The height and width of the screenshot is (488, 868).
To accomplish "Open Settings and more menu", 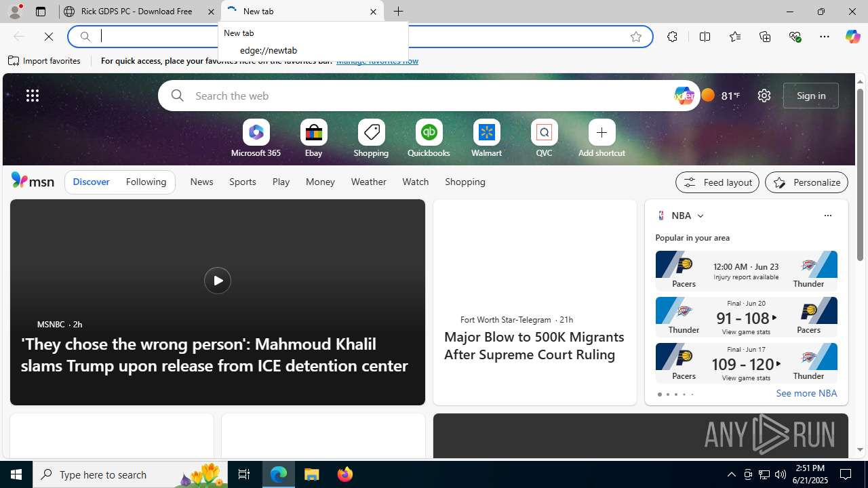I will (825, 37).
